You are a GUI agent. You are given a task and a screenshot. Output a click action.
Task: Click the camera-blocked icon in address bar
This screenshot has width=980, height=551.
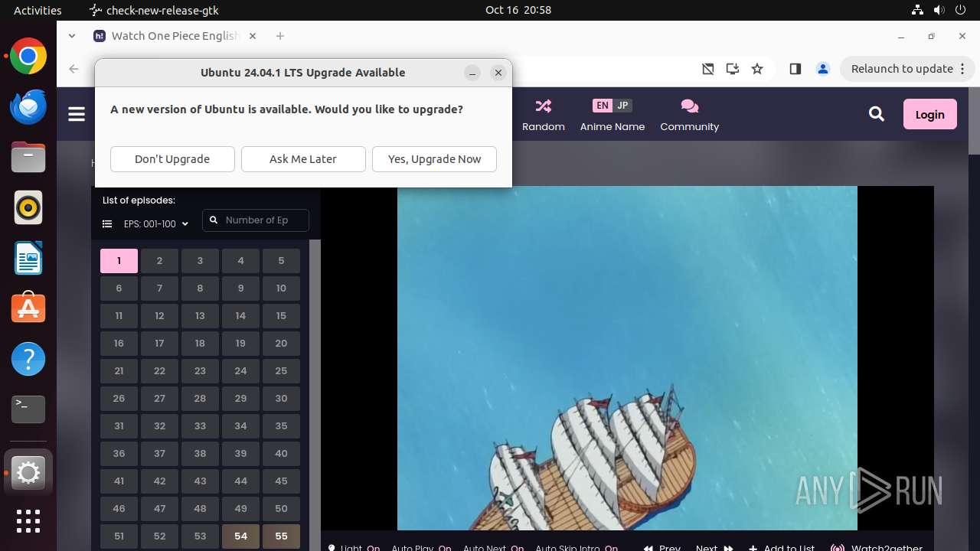(708, 69)
